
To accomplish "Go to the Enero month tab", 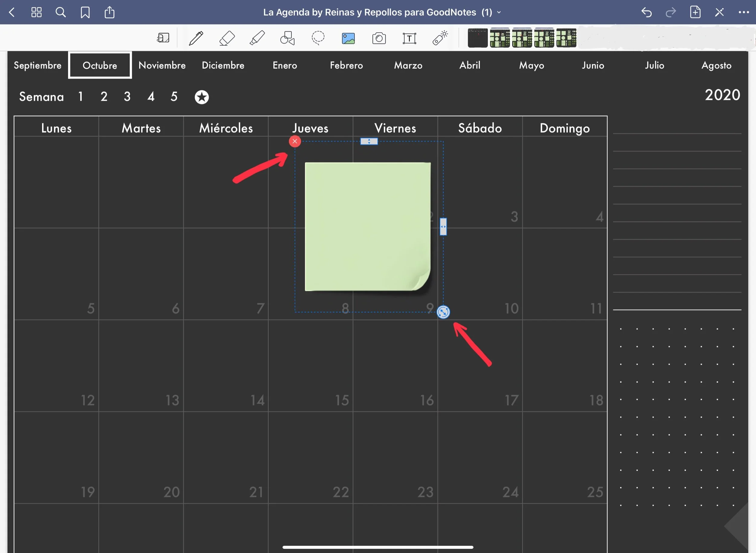I will pyautogui.click(x=285, y=65).
